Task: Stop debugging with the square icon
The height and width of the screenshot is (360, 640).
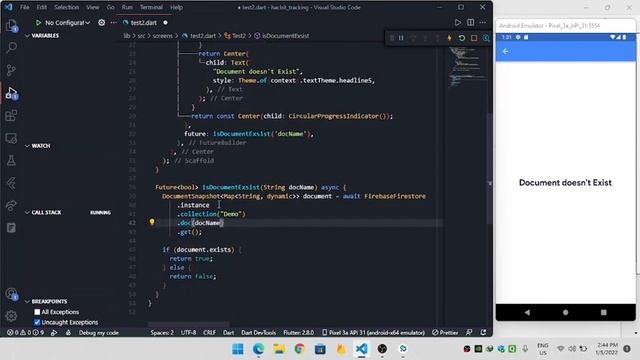Action: click(x=474, y=38)
